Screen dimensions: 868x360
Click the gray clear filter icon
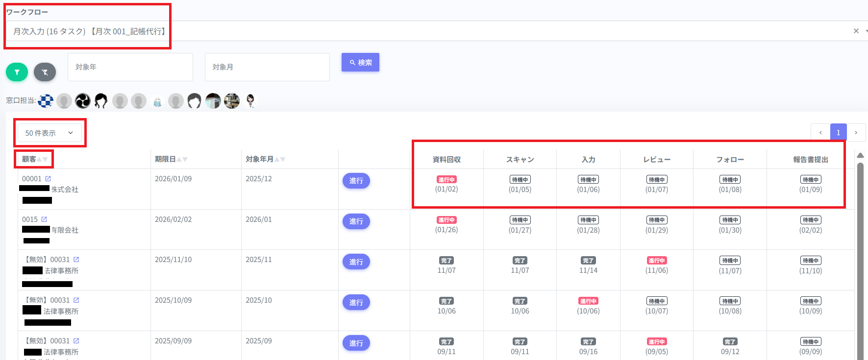(x=45, y=72)
